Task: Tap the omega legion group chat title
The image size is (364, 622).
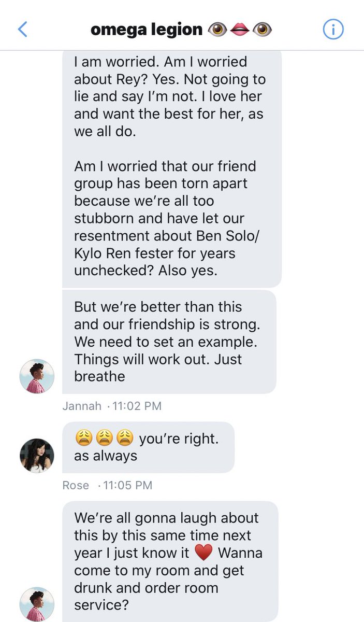Action: point(182,30)
